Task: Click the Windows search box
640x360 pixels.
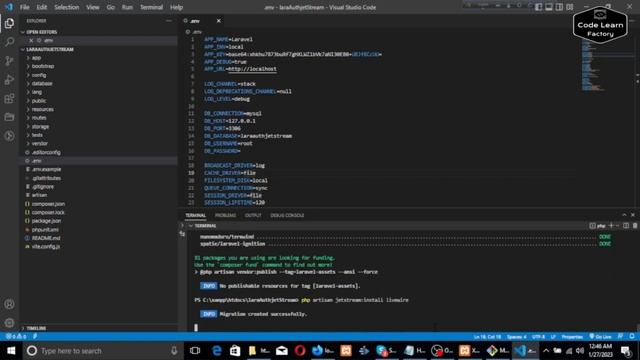Action: 102,351
